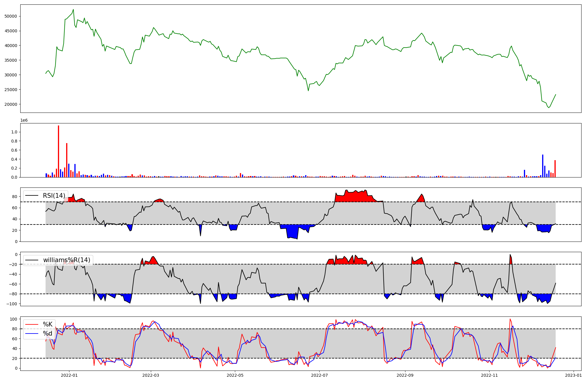This screenshot has height=382, width=588.
Task: Click the 2022-01 date tick label
Action: pyautogui.click(x=69, y=375)
